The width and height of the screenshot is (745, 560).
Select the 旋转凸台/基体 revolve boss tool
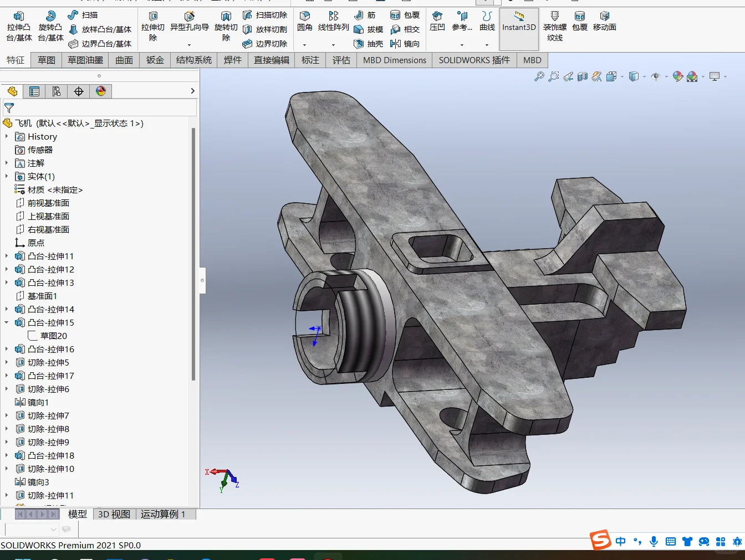click(x=50, y=26)
